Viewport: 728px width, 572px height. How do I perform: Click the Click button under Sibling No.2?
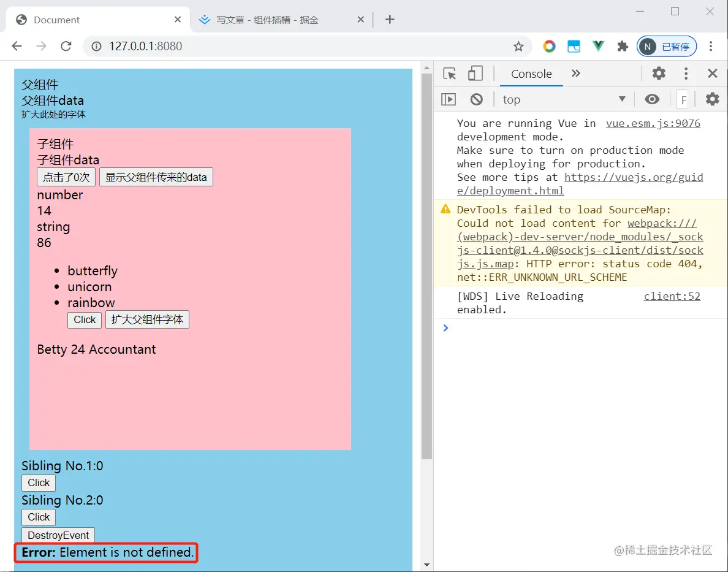pos(39,517)
